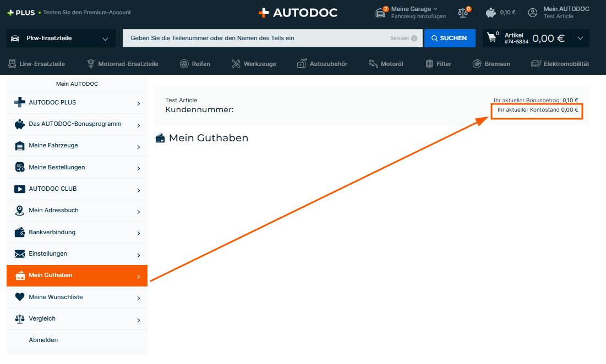Click the Mein AUTODOC user profile icon

pos(532,12)
